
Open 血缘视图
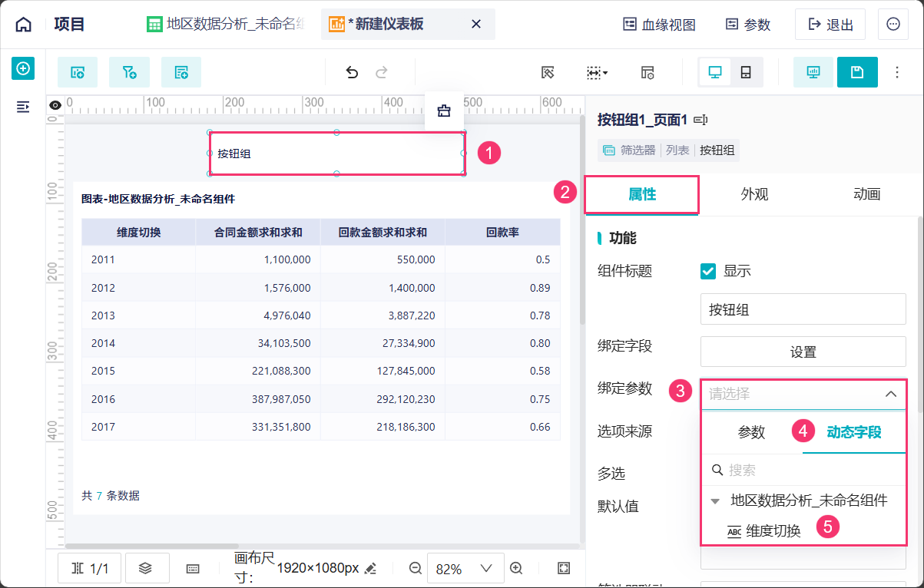pos(659,25)
